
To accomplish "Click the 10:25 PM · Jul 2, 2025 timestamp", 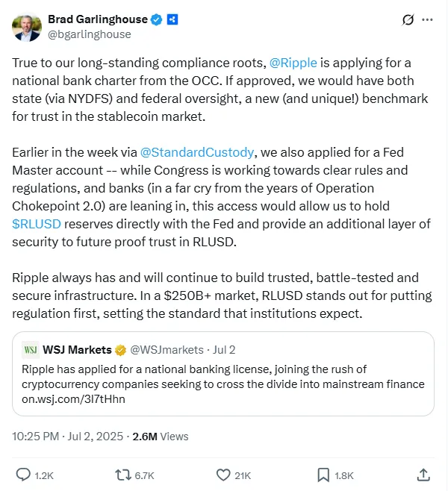I will (x=67, y=436).
